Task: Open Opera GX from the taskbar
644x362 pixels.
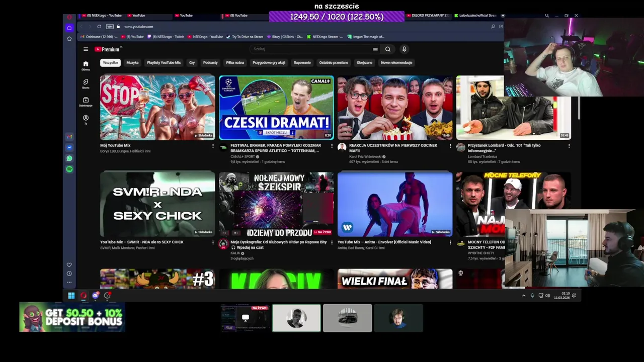Action: 84,296
